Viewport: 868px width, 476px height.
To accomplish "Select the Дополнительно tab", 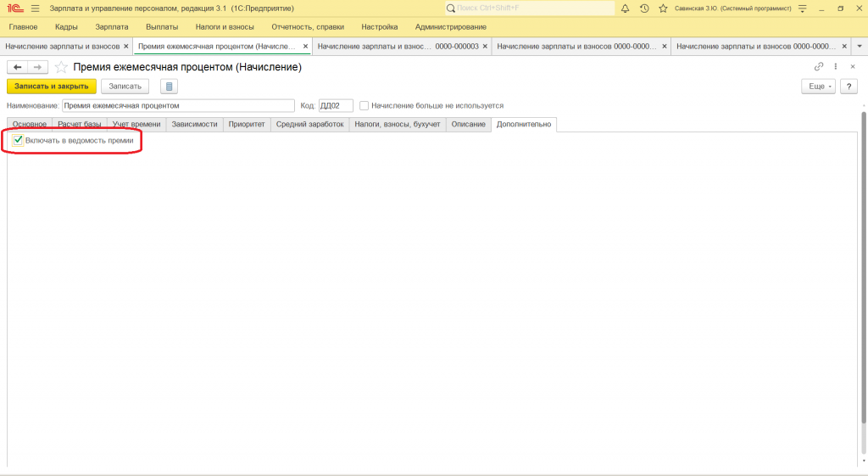I will [524, 124].
